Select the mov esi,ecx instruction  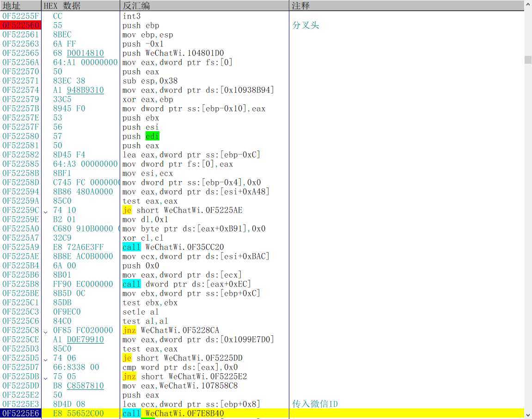coord(148,173)
